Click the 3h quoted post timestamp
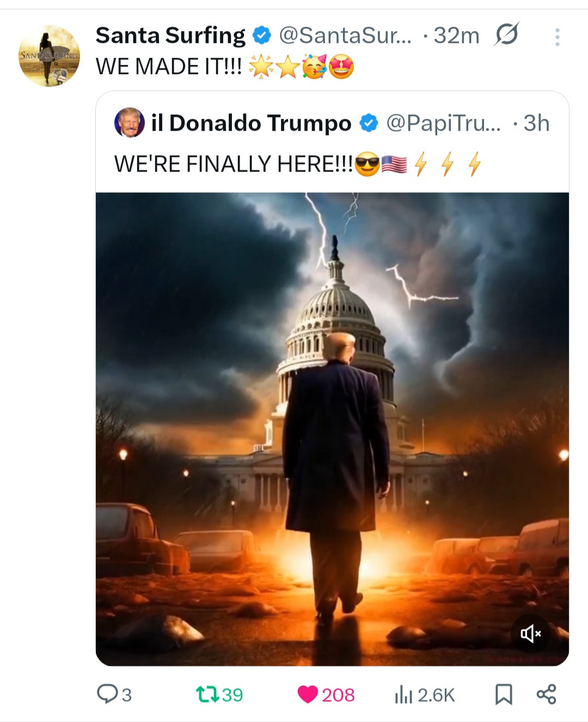Image resolution: width=588 pixels, height=722 pixels. coord(536,123)
